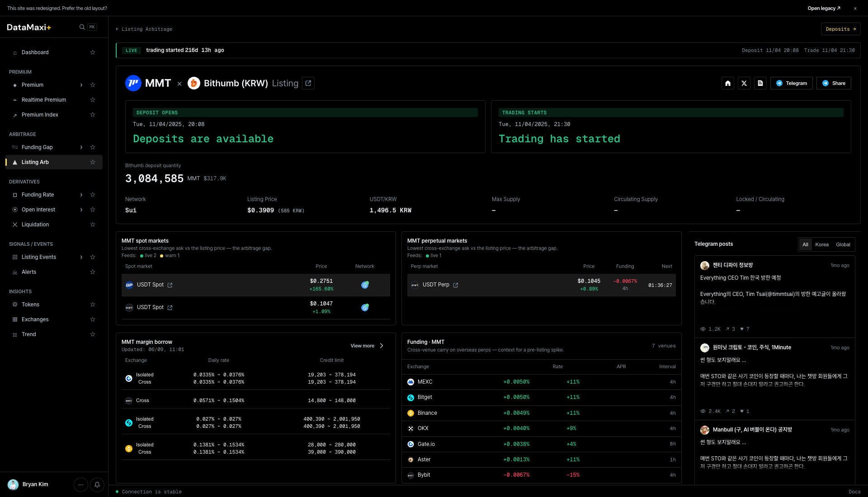
Task: Toggle favorite star for Tokens
Action: point(93,305)
